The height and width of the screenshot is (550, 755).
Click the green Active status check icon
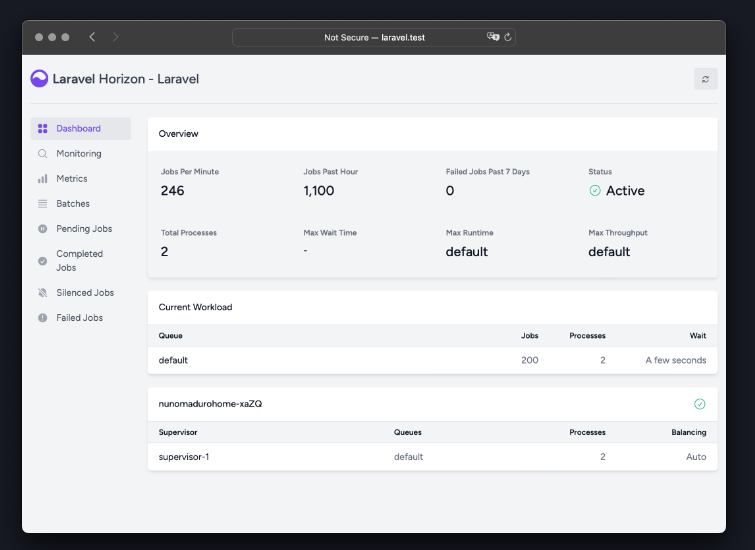[595, 191]
